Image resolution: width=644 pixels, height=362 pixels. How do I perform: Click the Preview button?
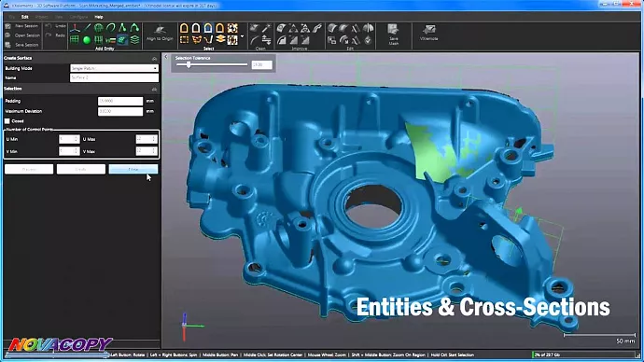pyautogui.click(x=29, y=169)
